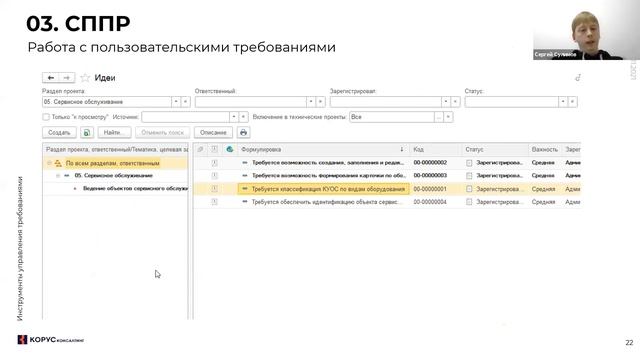This screenshot has height=360, width=640.
Task: Click document icon in row 00-00000004
Action: [214, 202]
